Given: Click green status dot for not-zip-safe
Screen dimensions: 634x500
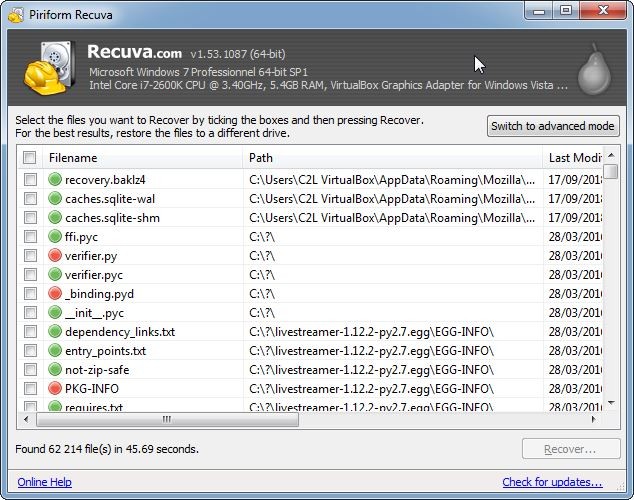Looking at the screenshot, I should coord(55,369).
